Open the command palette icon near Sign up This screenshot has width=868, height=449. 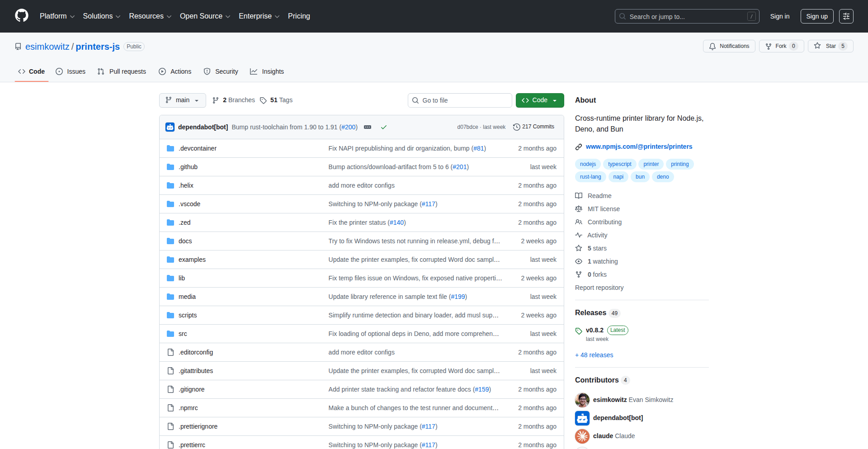tap(846, 16)
